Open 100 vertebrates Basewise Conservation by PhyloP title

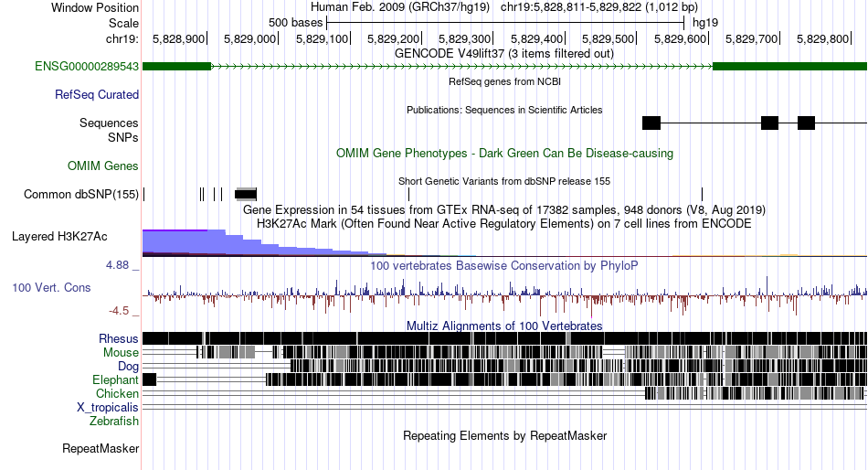click(504, 265)
